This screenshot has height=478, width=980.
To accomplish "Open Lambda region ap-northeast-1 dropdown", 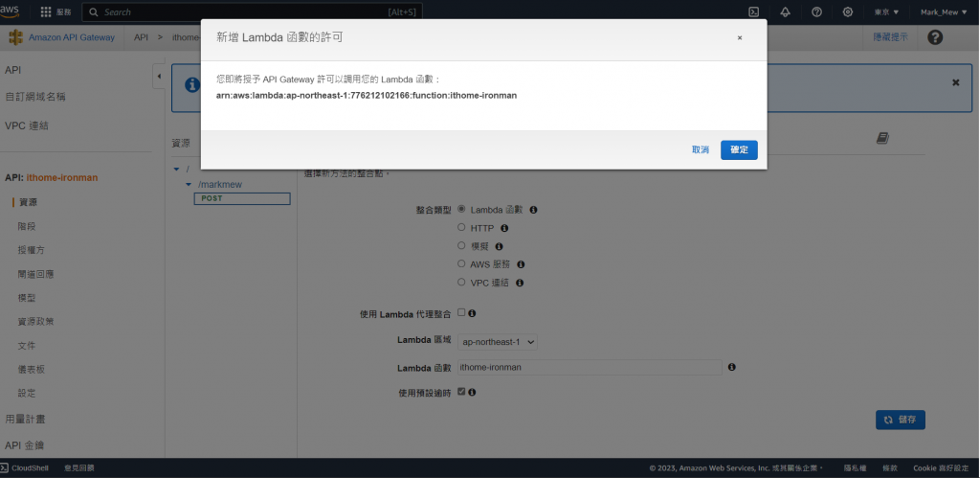I will [x=498, y=342].
